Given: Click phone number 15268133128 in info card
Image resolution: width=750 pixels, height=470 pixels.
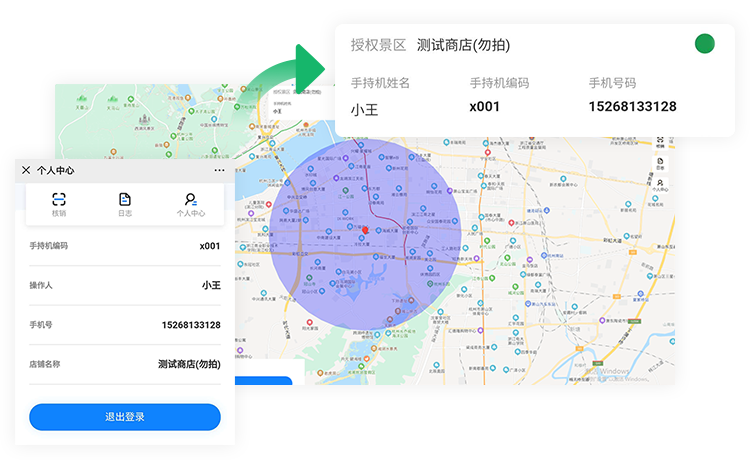Looking at the screenshot, I should 632,107.
